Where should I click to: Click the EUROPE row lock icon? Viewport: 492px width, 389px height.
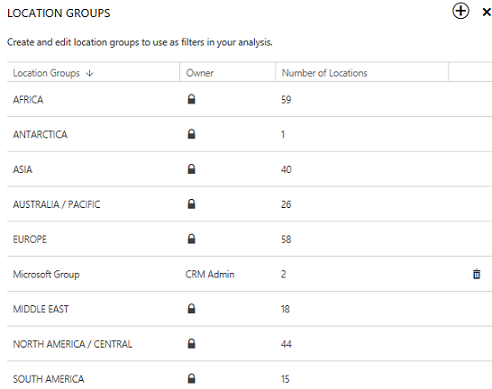[191, 239]
